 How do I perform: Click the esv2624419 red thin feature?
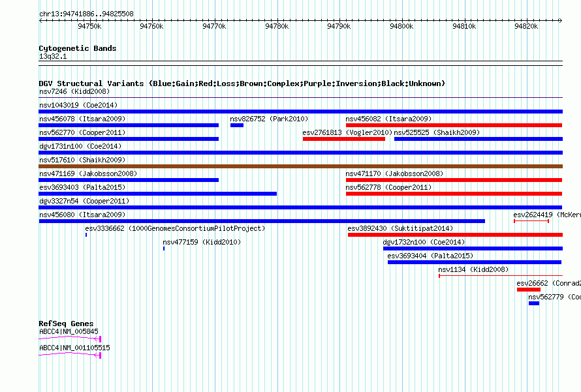point(531,221)
